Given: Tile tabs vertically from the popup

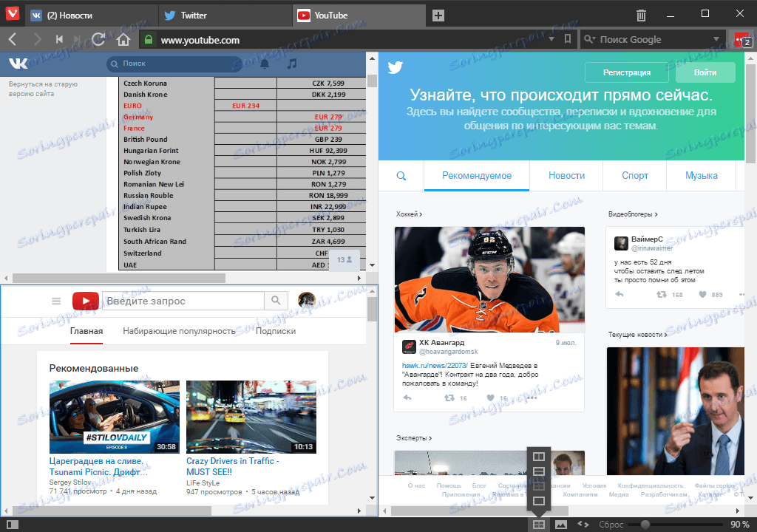Looking at the screenshot, I should (539, 457).
